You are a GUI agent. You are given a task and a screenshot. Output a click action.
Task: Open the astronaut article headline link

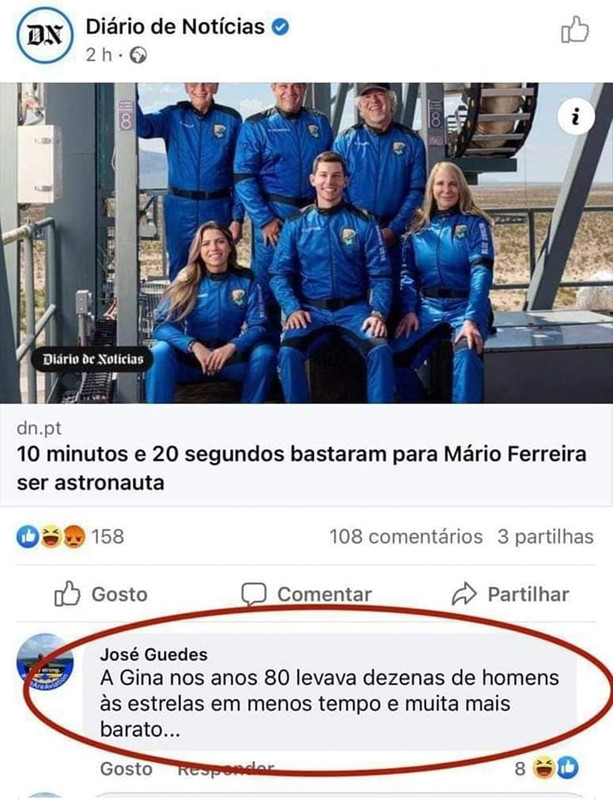301,468
